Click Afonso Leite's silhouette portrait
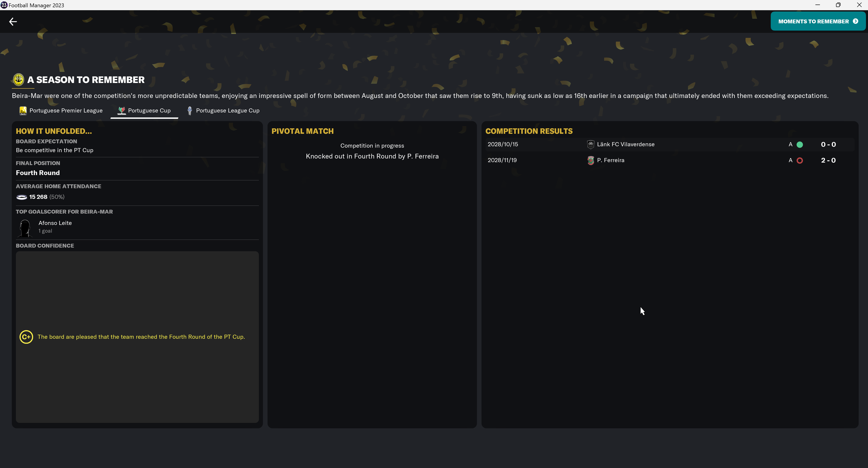This screenshot has width=868, height=468. click(x=25, y=228)
